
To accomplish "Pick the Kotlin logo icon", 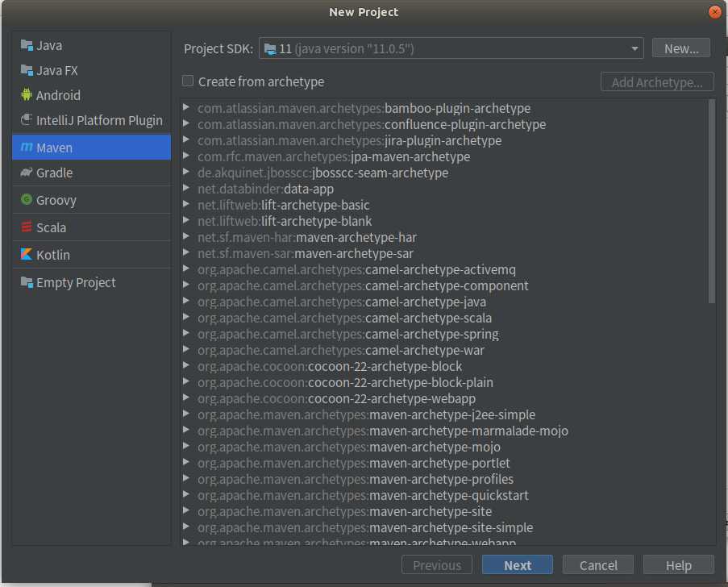I will 27,254.
